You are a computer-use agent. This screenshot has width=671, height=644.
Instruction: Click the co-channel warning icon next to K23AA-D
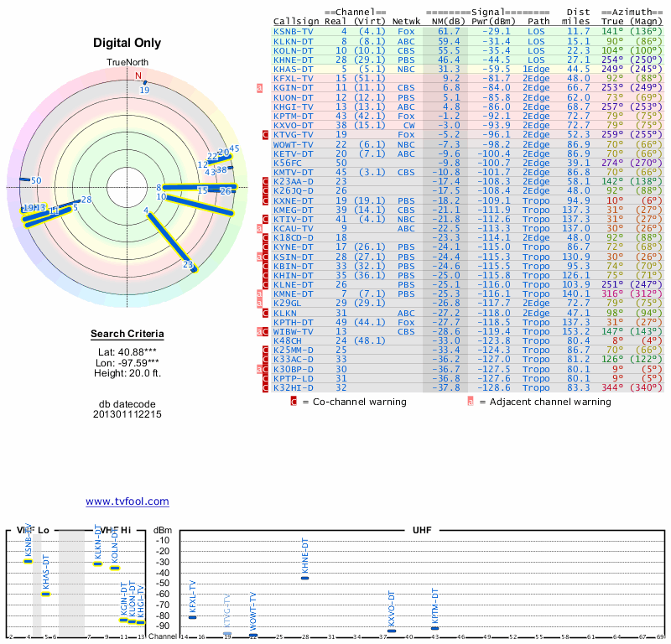tap(266, 181)
